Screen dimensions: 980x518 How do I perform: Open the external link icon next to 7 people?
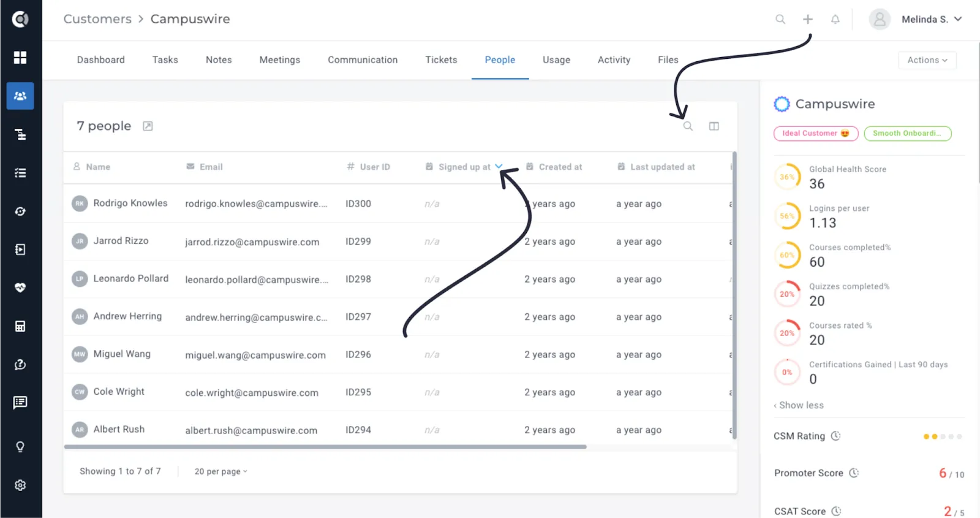point(148,126)
